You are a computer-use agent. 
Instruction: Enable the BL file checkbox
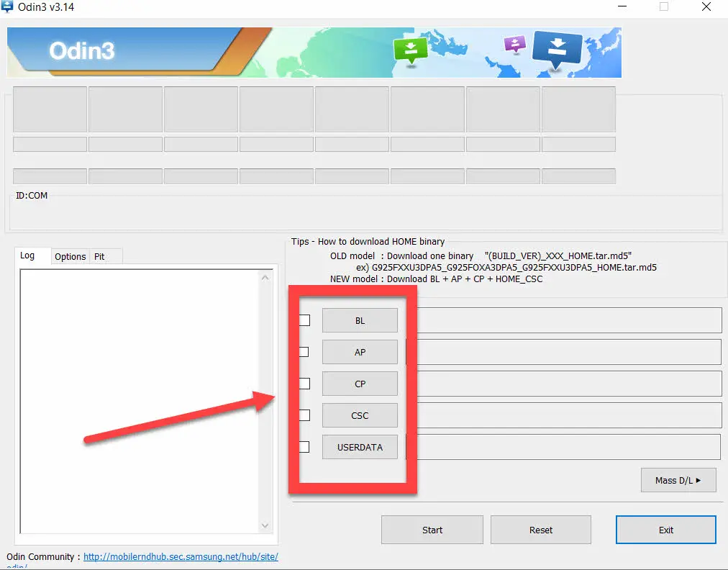pyautogui.click(x=304, y=320)
